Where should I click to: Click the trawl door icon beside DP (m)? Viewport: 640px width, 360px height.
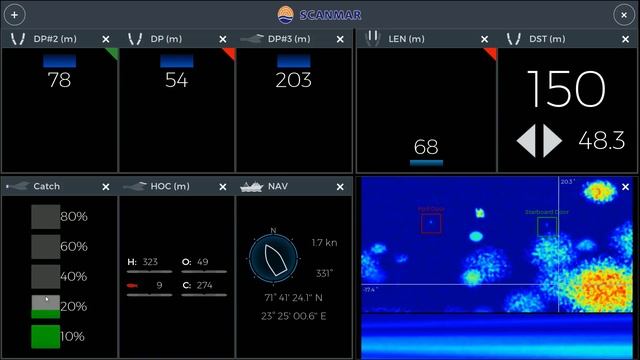click(x=135, y=39)
